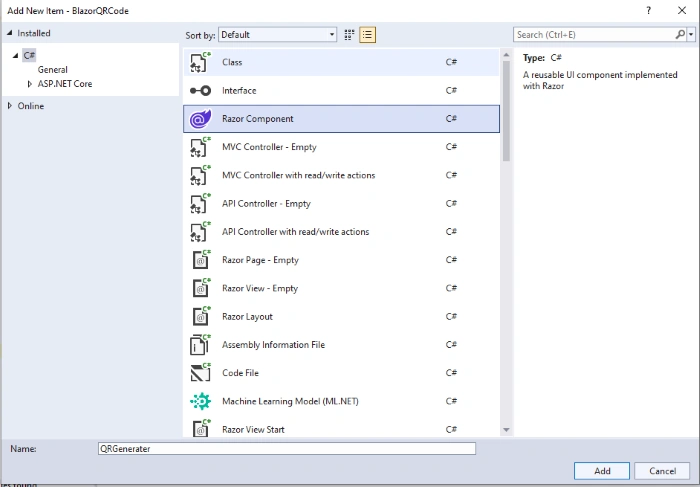Select "Razor View - Empty" text
The image size is (700, 487).
click(x=260, y=288)
